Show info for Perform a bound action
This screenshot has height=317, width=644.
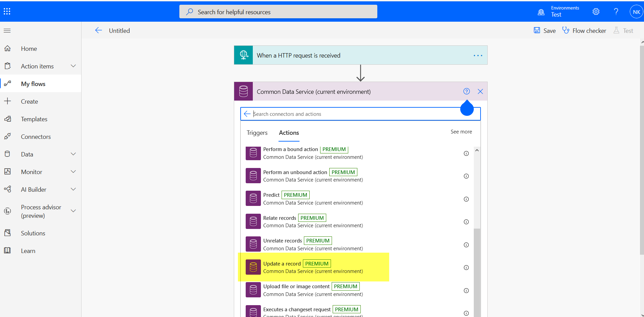[x=466, y=153]
